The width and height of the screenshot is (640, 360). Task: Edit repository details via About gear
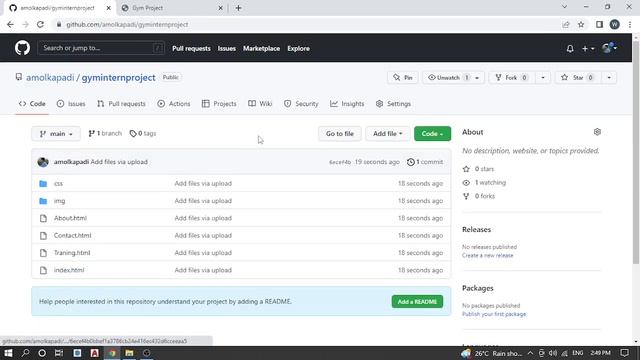(597, 132)
